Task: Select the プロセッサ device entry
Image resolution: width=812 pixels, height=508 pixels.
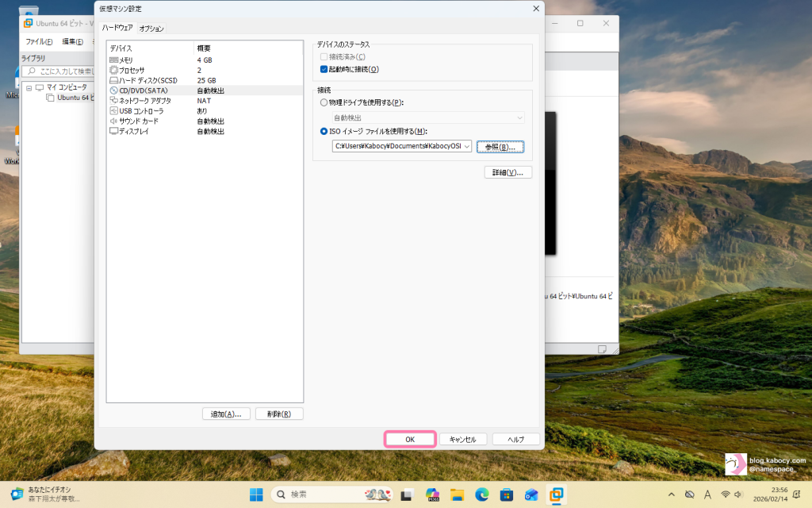Action: (x=132, y=71)
